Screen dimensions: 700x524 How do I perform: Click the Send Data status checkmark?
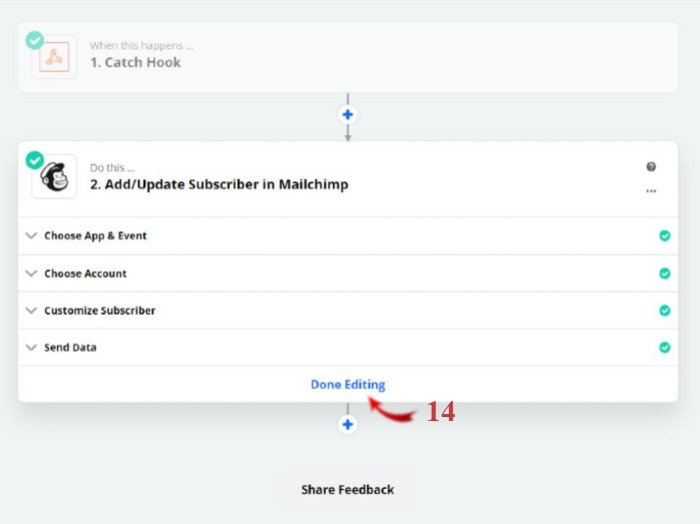665,347
